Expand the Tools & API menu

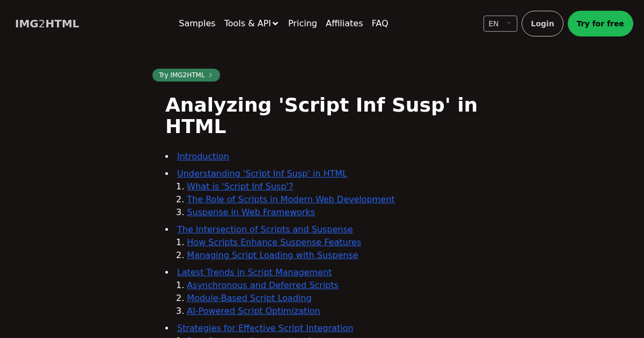point(251,24)
